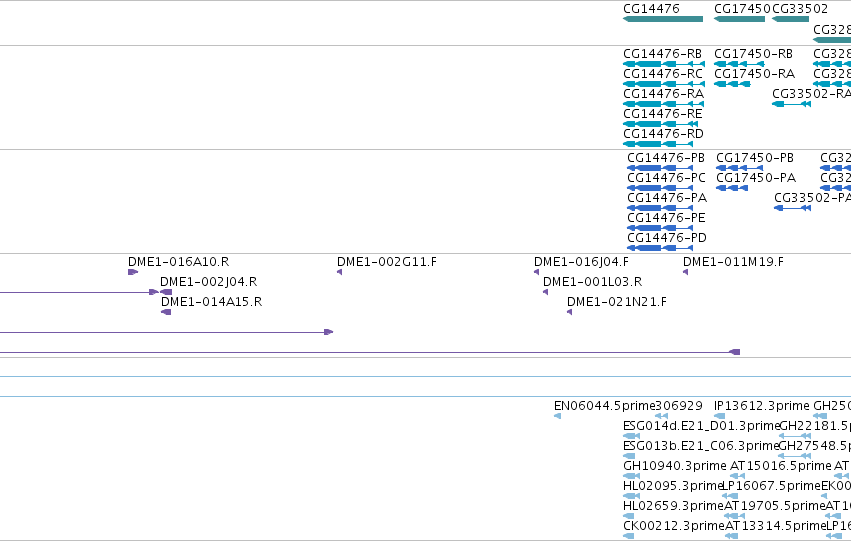851x541 pixels.
Task: Open protein CG14476-PA
Action: point(667,198)
